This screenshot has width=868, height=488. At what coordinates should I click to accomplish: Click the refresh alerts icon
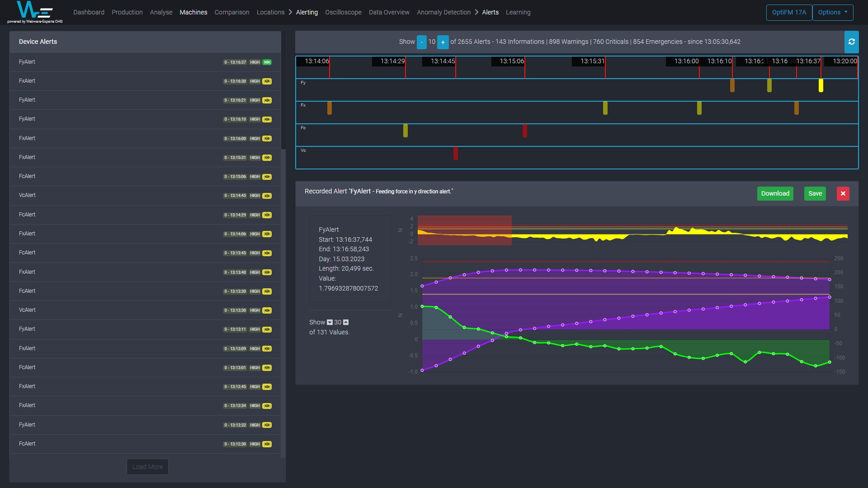click(851, 42)
